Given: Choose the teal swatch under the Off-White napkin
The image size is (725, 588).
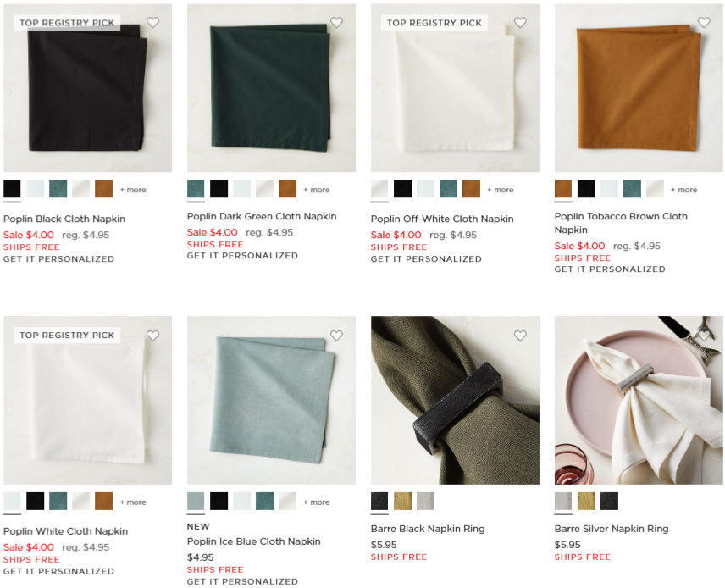Looking at the screenshot, I should click(x=447, y=188).
